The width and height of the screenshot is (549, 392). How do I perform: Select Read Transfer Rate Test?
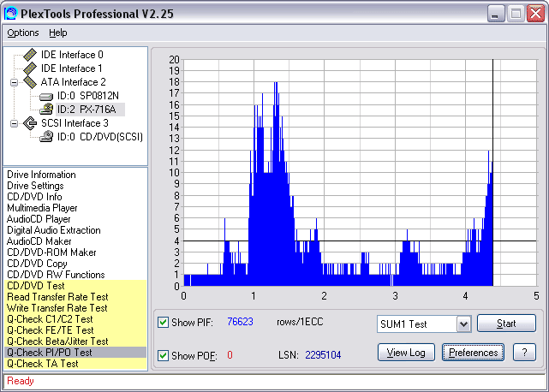click(75, 297)
